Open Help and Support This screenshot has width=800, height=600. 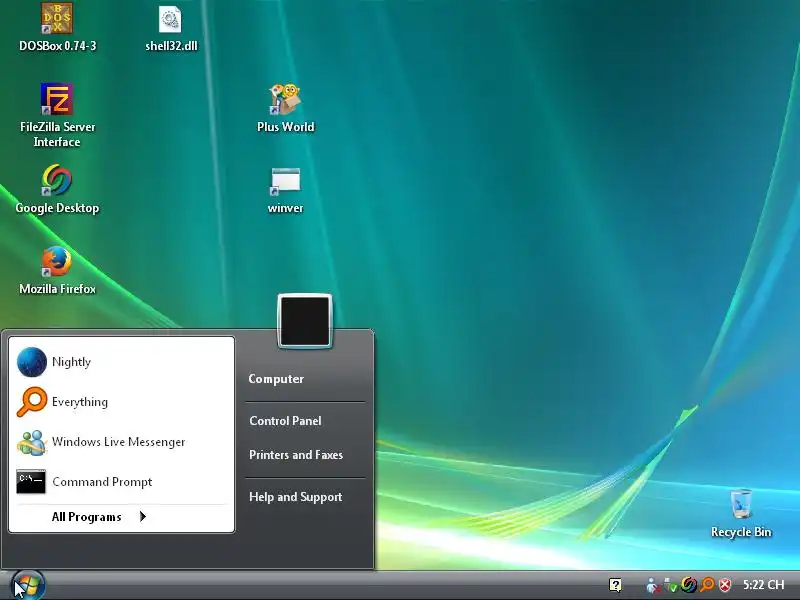coord(295,497)
